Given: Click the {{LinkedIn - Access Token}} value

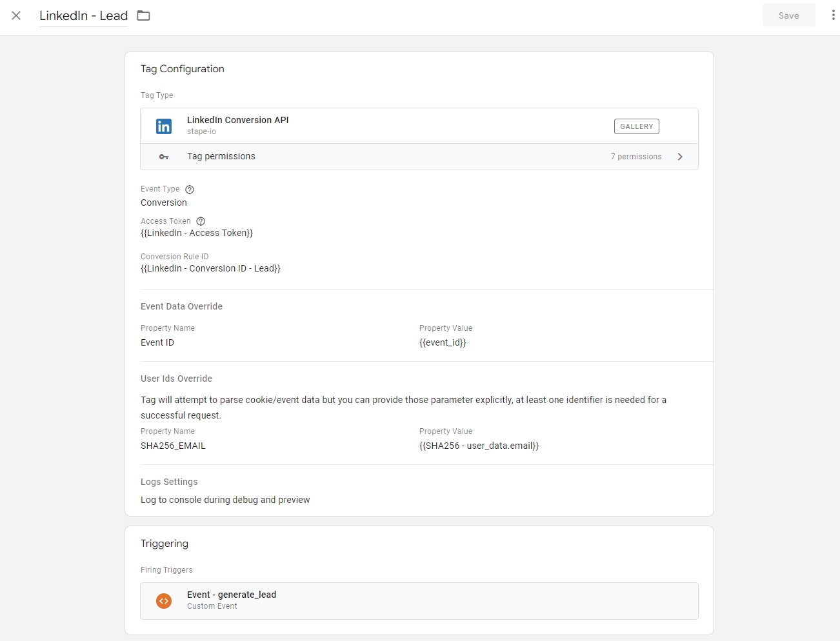Looking at the screenshot, I should tap(197, 233).
